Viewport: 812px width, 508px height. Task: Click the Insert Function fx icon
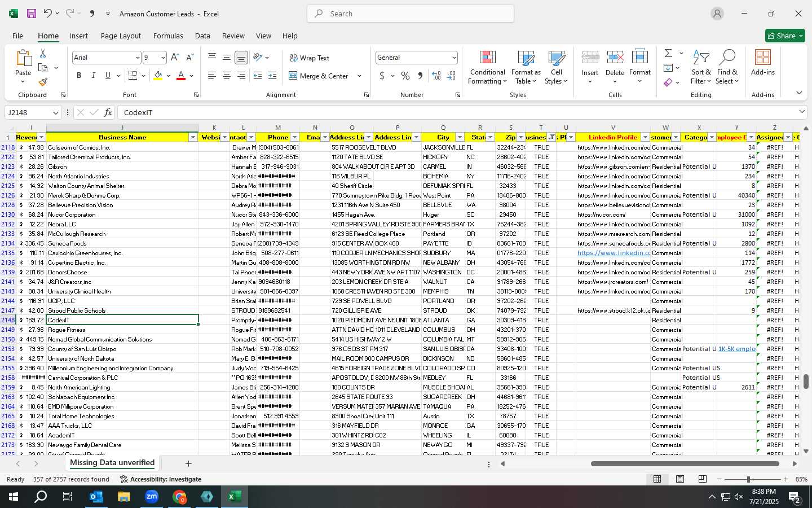pos(108,112)
